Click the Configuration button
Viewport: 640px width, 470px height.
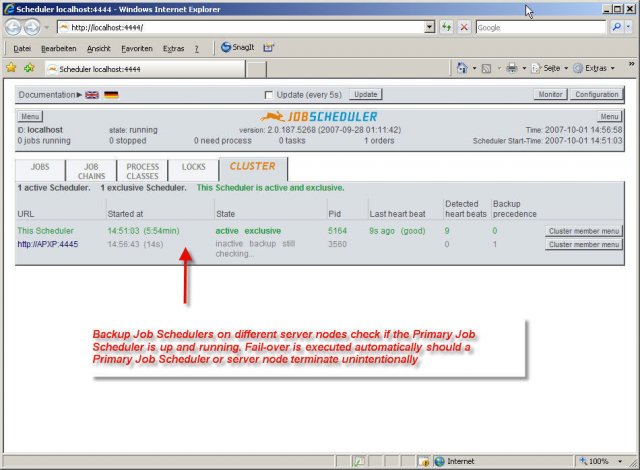[596, 94]
